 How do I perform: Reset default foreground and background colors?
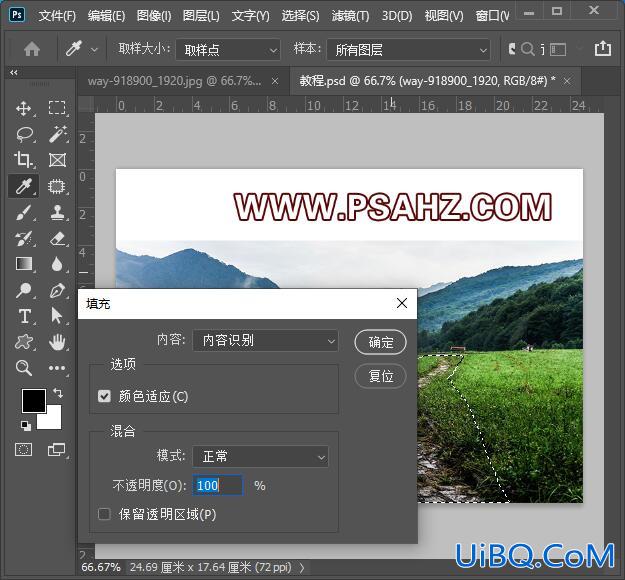tap(26, 426)
